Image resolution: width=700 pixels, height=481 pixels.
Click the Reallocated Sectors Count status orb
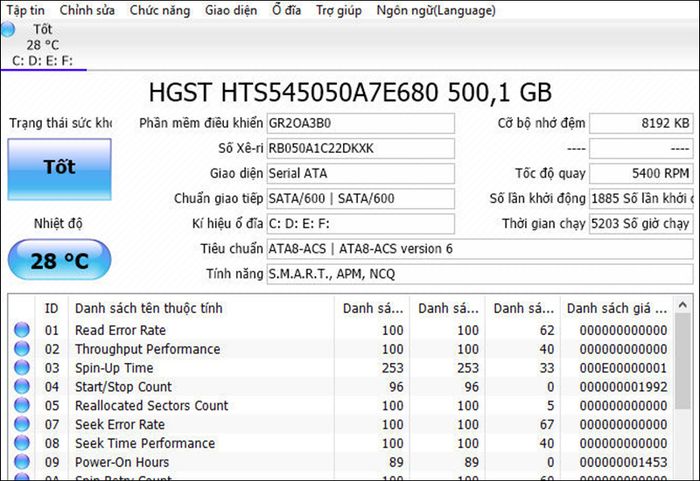coord(22,406)
